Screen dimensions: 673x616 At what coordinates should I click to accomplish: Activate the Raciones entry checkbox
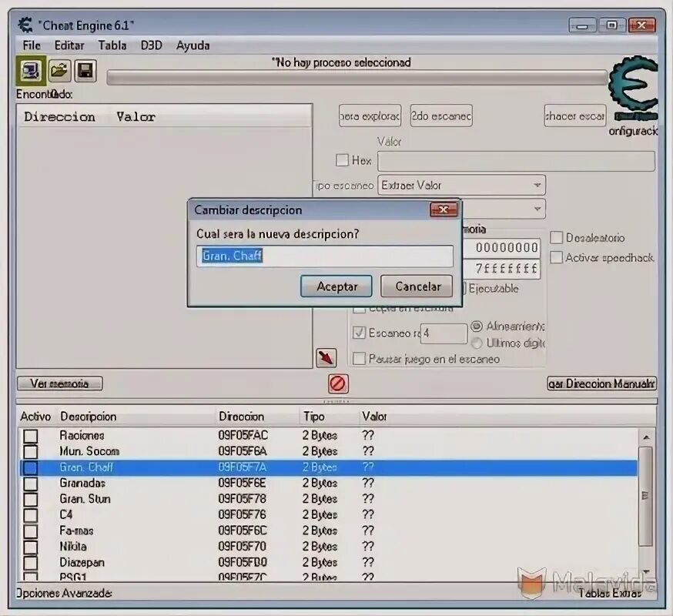click(31, 436)
